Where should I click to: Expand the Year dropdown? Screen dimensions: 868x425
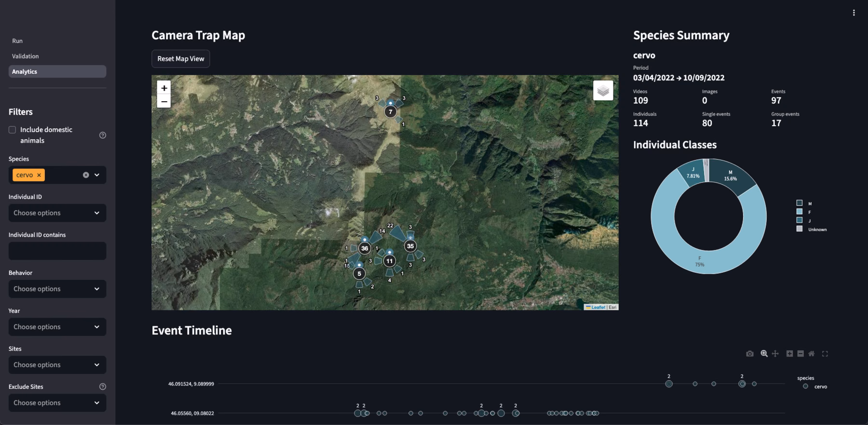point(57,327)
